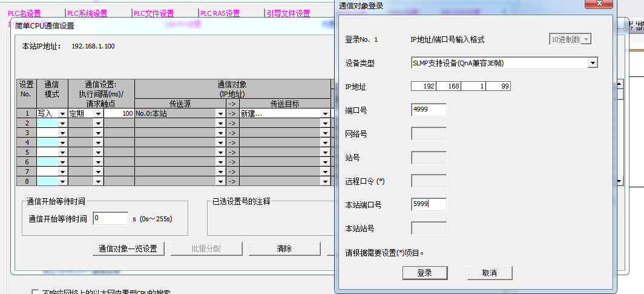Click the 清除 button

pos(284,249)
